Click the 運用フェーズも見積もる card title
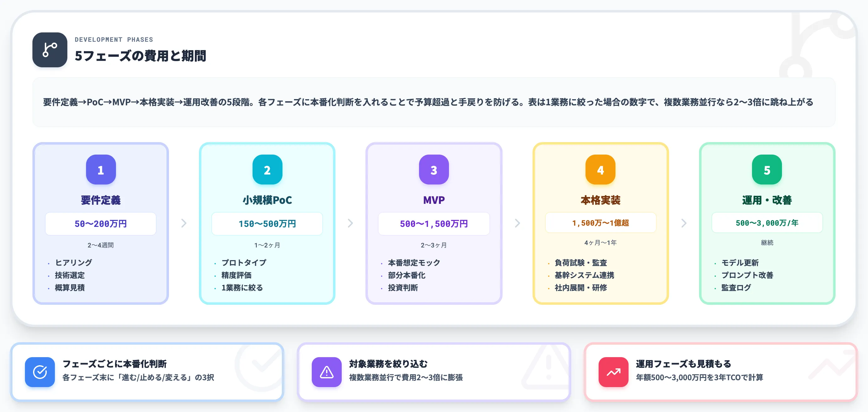Image resolution: width=868 pixels, height=412 pixels. [x=684, y=364]
